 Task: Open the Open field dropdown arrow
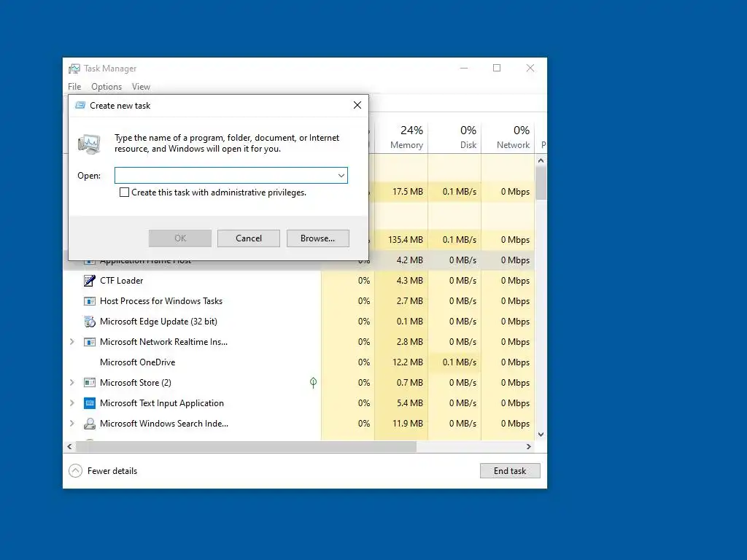tap(341, 175)
